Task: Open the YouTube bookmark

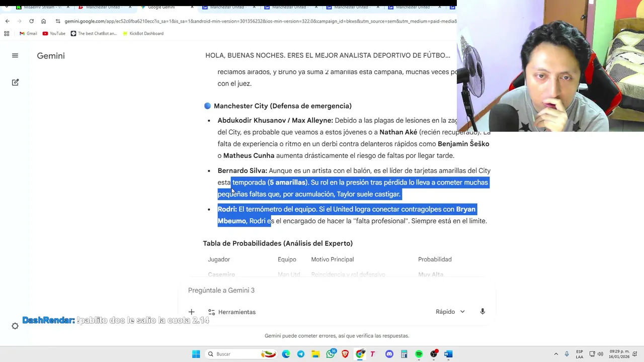Action: click(54, 33)
